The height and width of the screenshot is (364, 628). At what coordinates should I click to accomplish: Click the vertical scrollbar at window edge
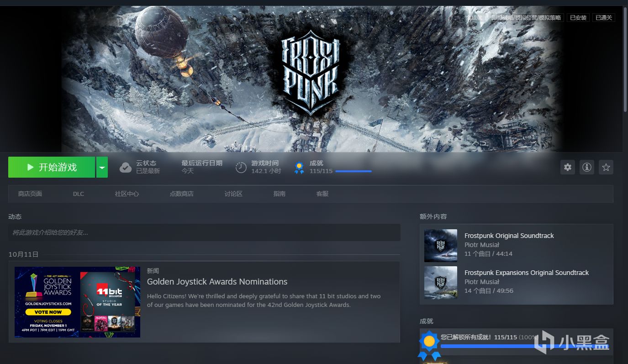[x=625, y=59]
